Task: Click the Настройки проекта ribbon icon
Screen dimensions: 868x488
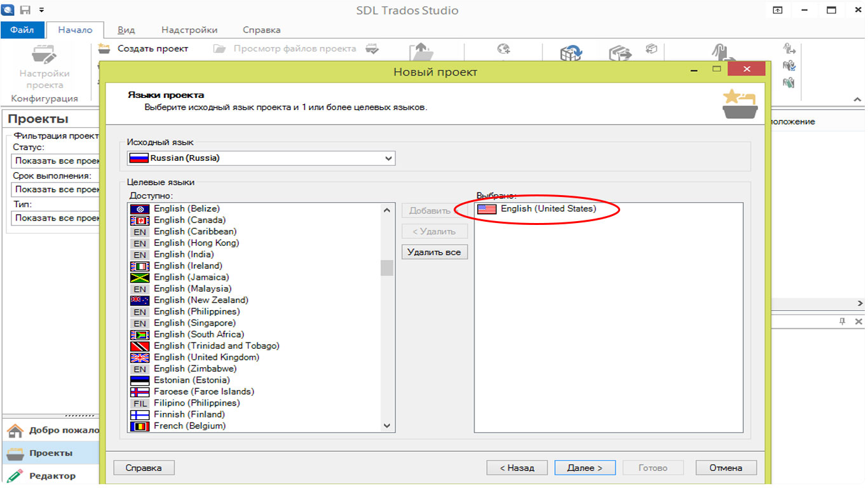Action: [x=44, y=67]
